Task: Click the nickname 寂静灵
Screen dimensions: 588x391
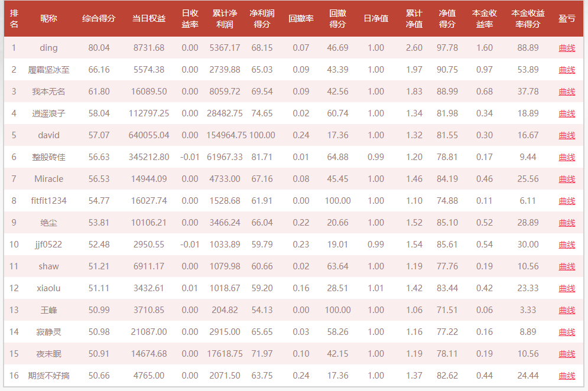Action: pos(48,332)
